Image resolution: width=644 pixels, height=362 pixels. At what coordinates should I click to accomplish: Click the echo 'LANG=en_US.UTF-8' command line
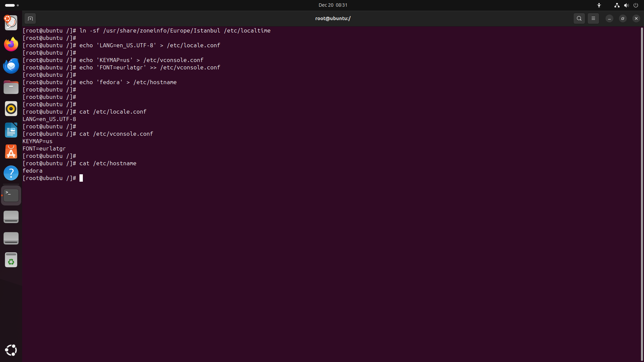click(121, 45)
